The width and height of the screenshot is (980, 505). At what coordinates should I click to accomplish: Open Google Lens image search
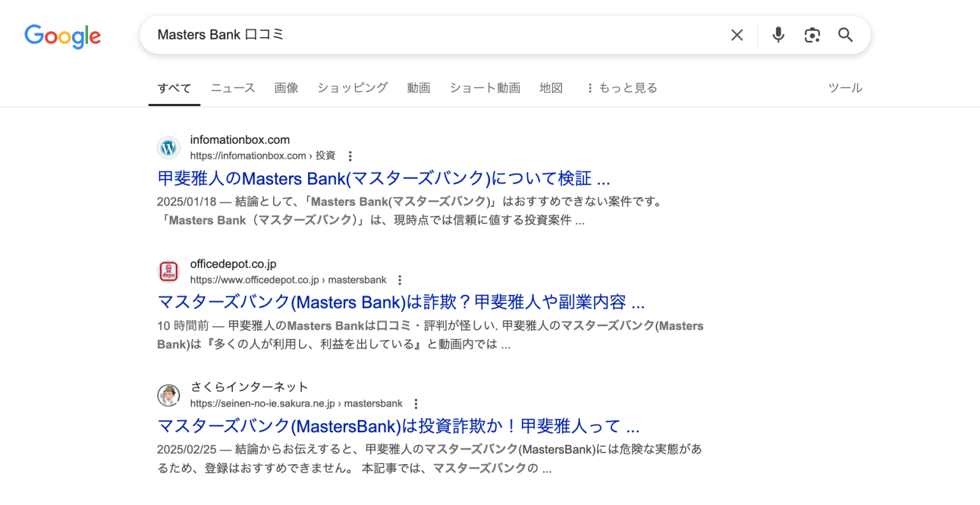pos(812,35)
